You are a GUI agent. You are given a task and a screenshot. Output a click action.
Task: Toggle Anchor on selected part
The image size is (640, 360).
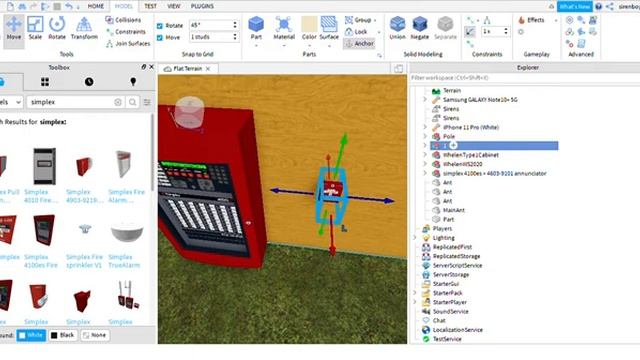(359, 43)
